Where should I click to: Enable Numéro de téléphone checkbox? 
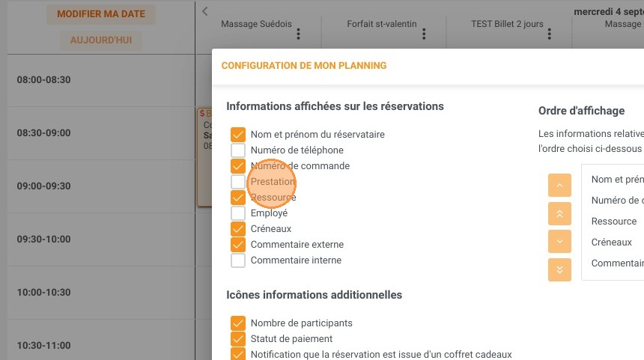(x=238, y=150)
